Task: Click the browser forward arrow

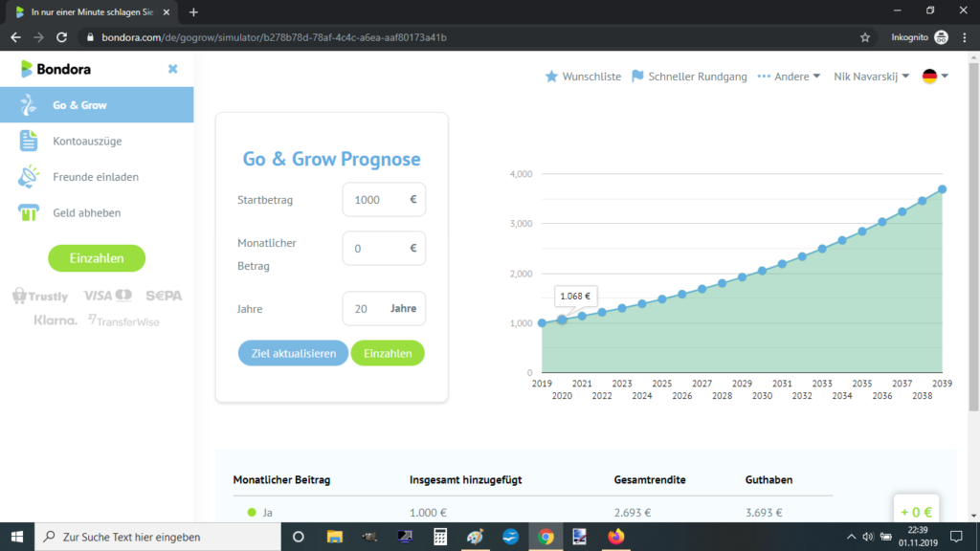Action: [38, 37]
